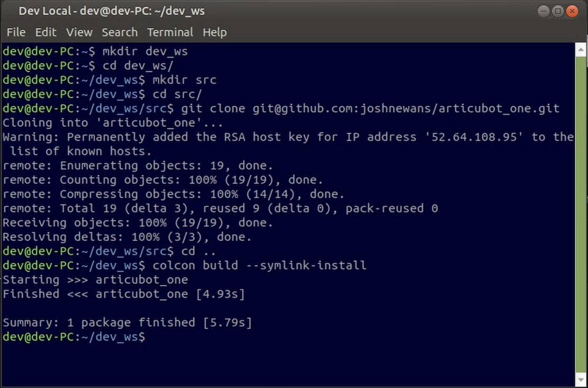Click the git clone command line
Viewport: 588px width, 388px height.
click(281, 108)
